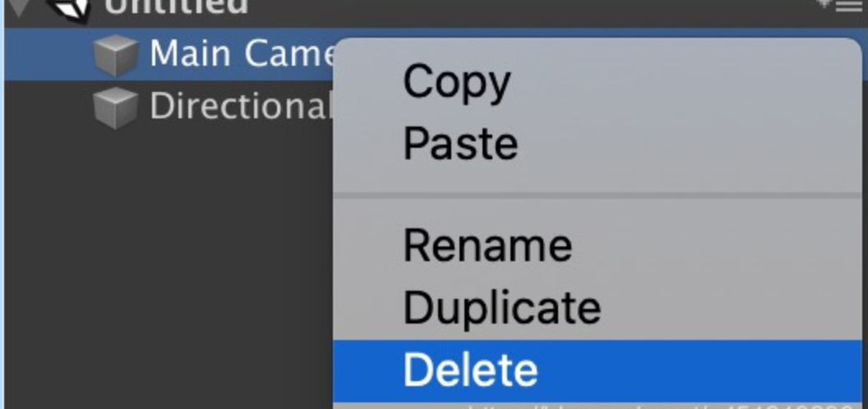Image resolution: width=868 pixels, height=409 pixels.
Task: Select the Untitled scene name
Action: click(x=176, y=7)
